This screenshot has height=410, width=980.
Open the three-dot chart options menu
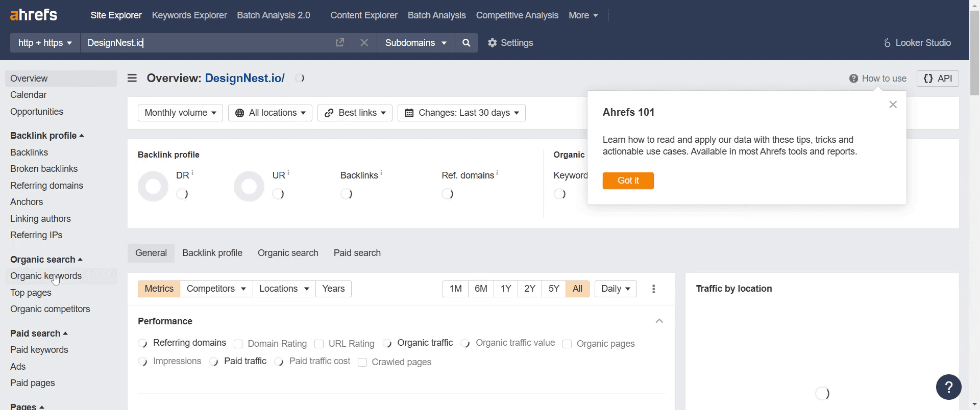tap(654, 289)
